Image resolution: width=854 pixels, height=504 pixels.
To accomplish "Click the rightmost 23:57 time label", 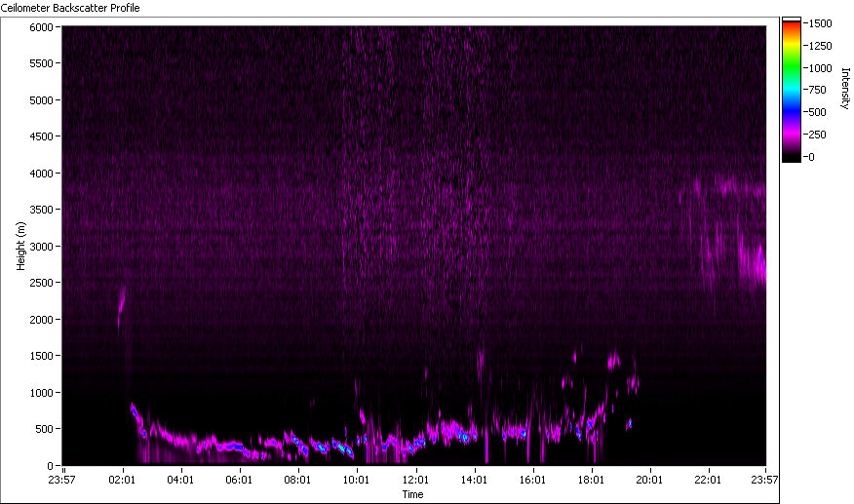I will click(x=764, y=480).
